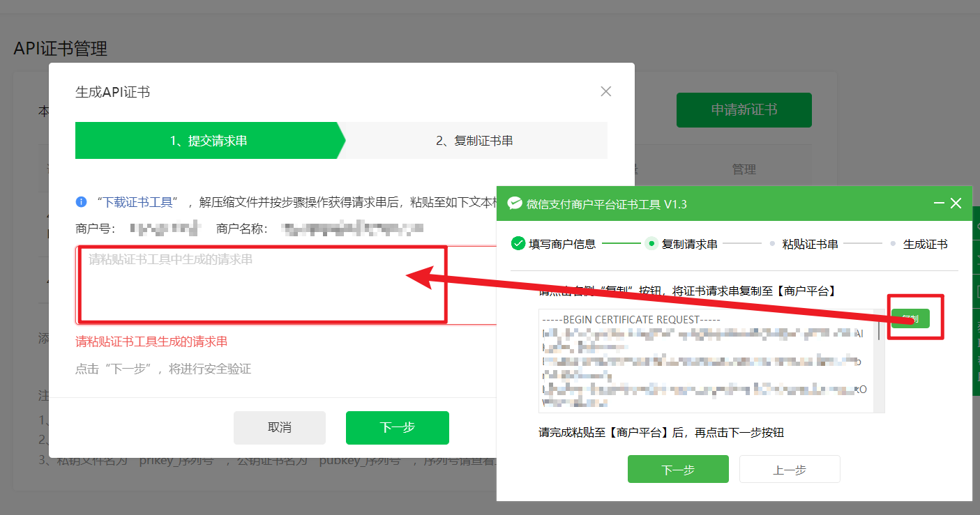The height and width of the screenshot is (515, 980).
Task: Focus the 请粘贴证书工具中生成的请求串 text area
Action: point(286,284)
